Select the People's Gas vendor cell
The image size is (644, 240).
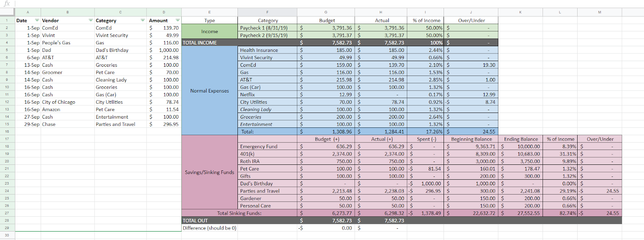coord(68,43)
